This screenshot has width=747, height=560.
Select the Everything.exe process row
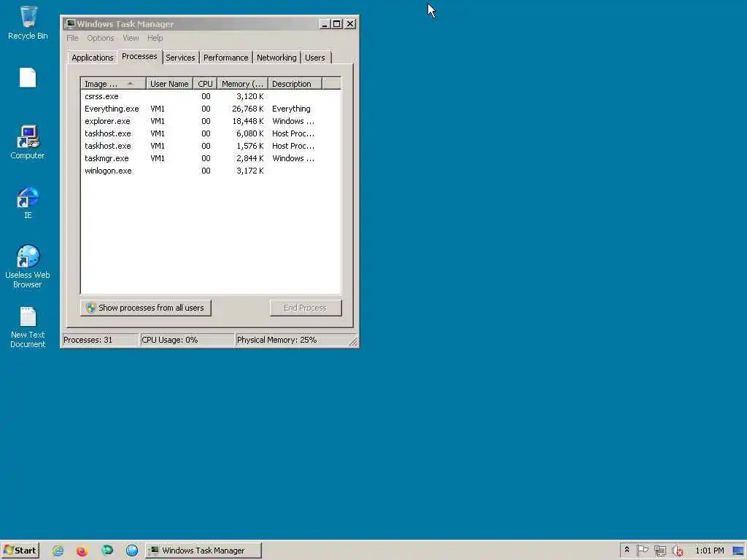(x=211, y=109)
